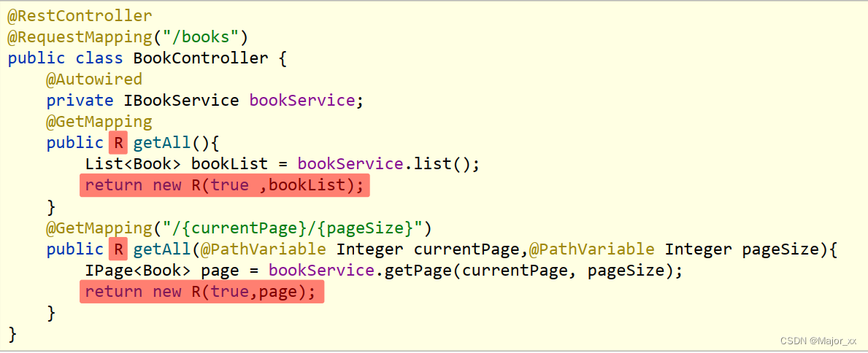Screen dimensions: 868x353
Task: Click the @Autowired annotation
Action: point(94,79)
